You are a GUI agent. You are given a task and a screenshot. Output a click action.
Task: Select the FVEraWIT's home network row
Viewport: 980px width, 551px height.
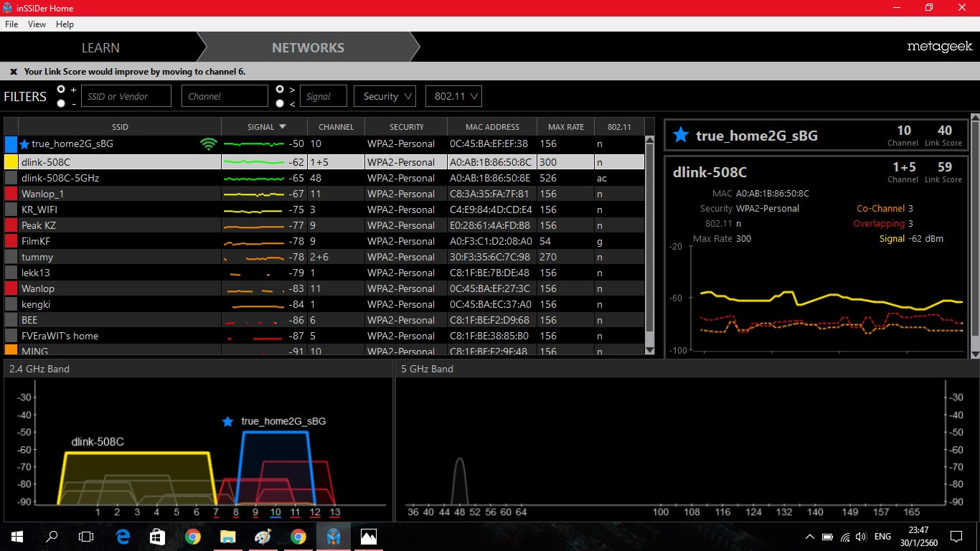pyautogui.click(x=324, y=336)
